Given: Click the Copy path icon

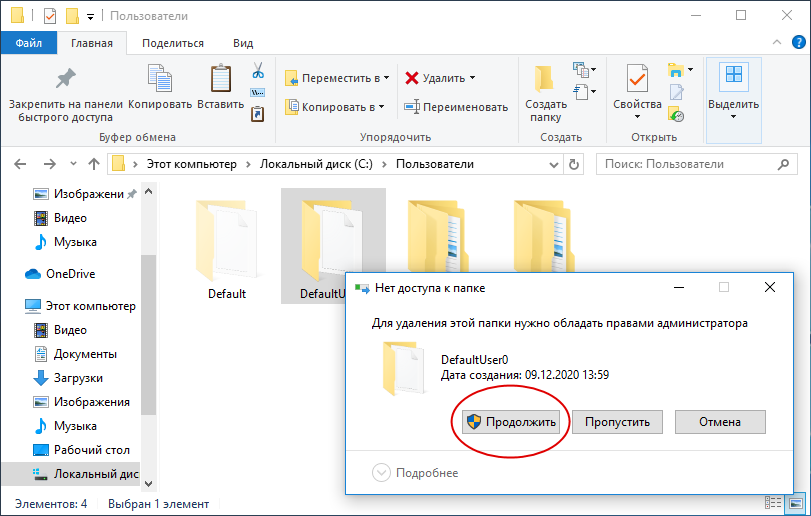Looking at the screenshot, I should point(258,93).
